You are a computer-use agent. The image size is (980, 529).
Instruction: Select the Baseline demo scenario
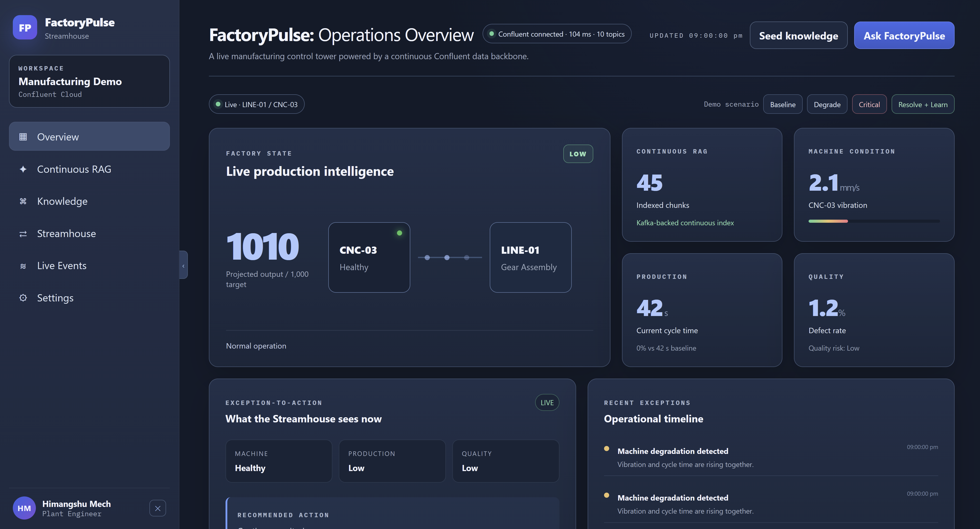click(783, 104)
